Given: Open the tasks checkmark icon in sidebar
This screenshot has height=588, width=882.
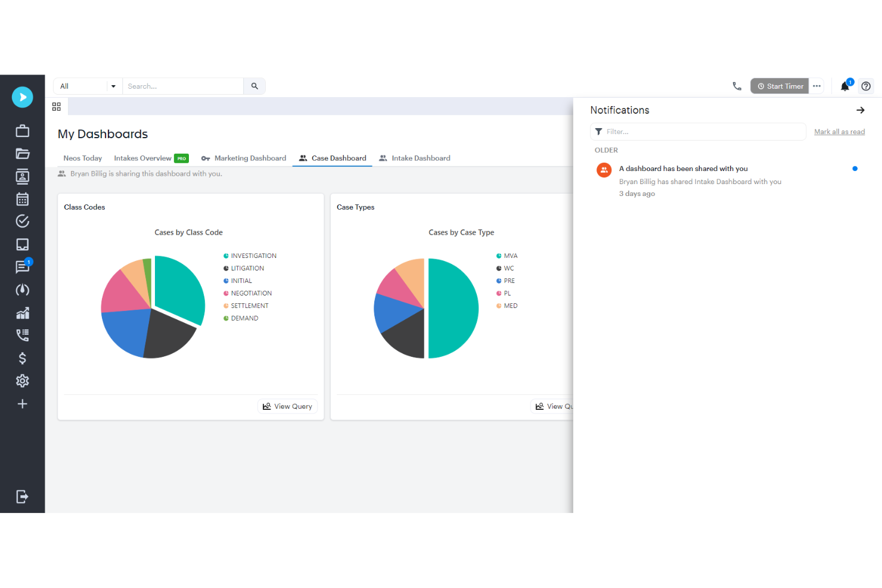Looking at the screenshot, I should (23, 222).
